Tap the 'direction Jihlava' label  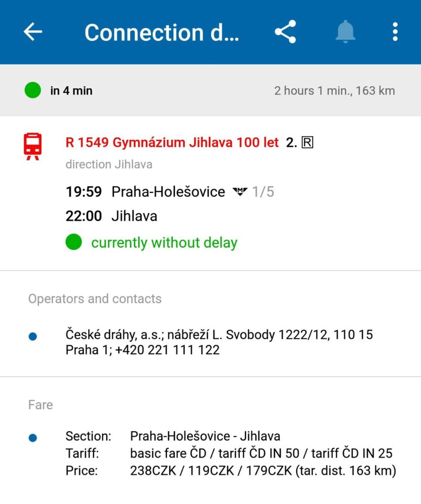click(x=109, y=164)
